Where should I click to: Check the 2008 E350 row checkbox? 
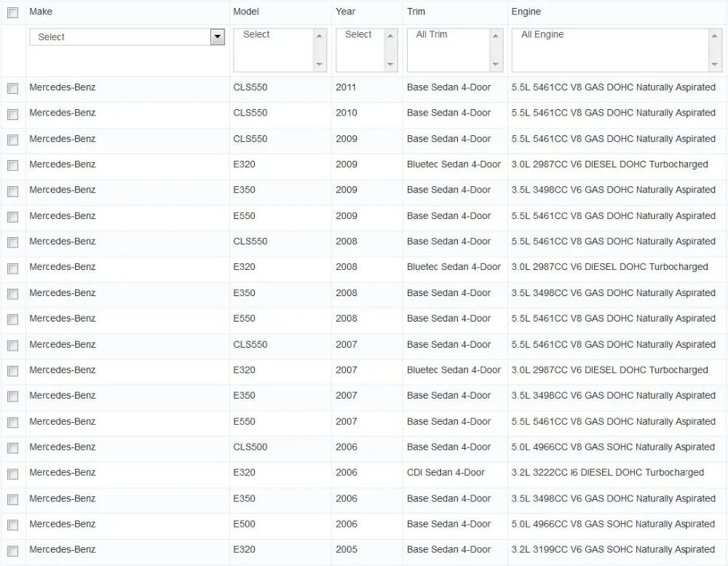click(13, 294)
